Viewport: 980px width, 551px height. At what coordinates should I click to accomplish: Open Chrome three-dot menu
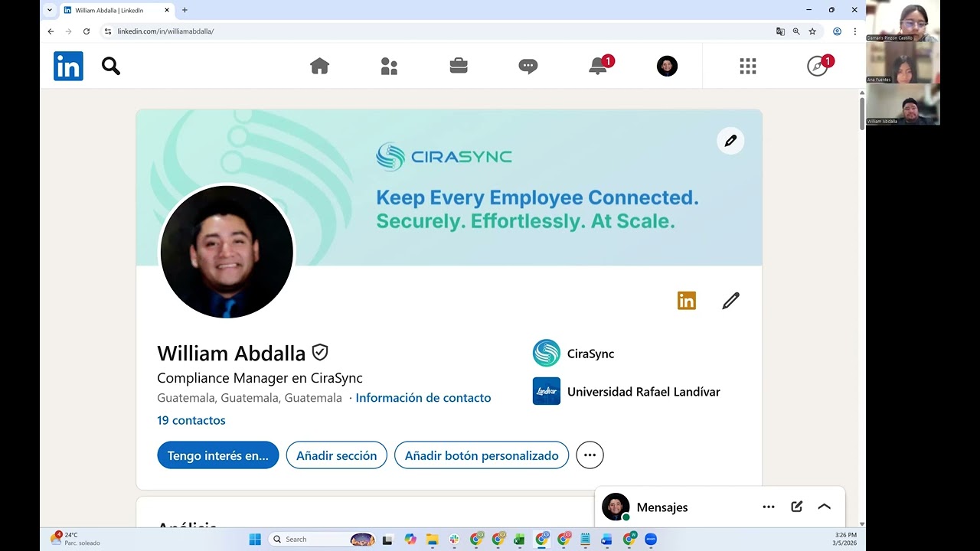click(x=855, y=31)
